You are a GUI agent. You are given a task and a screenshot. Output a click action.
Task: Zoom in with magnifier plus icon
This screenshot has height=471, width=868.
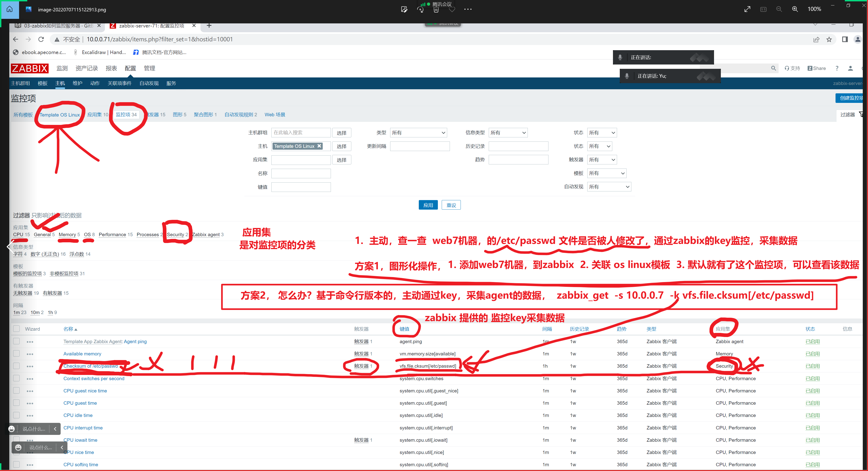pyautogui.click(x=795, y=9)
